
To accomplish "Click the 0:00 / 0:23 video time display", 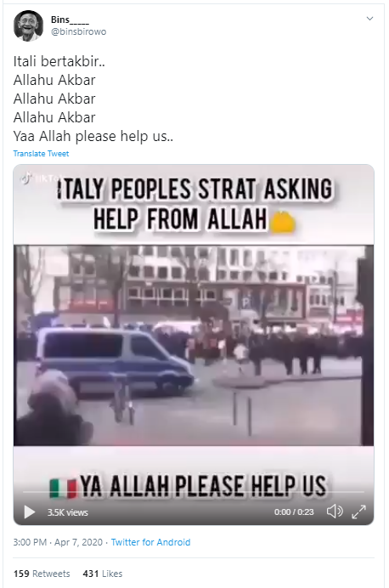I will [x=294, y=512].
